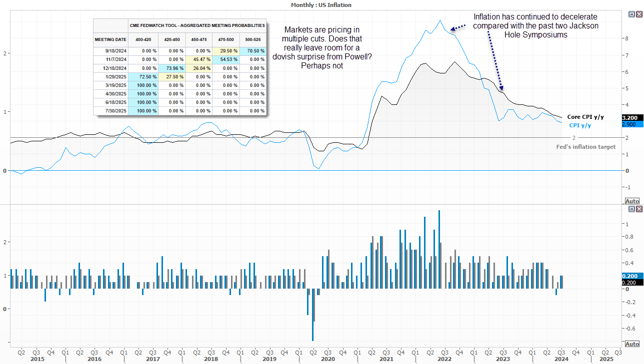Click the 2.900 CPI value tag

click(631, 124)
